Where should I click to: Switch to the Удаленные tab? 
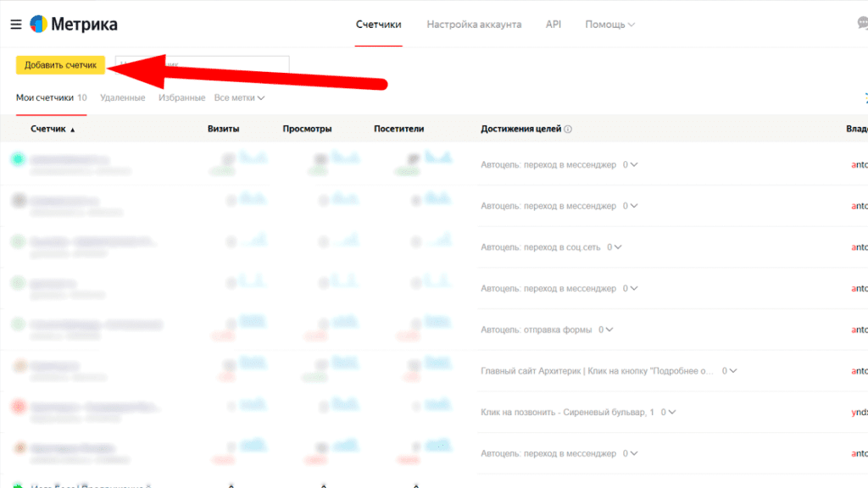[x=122, y=97]
